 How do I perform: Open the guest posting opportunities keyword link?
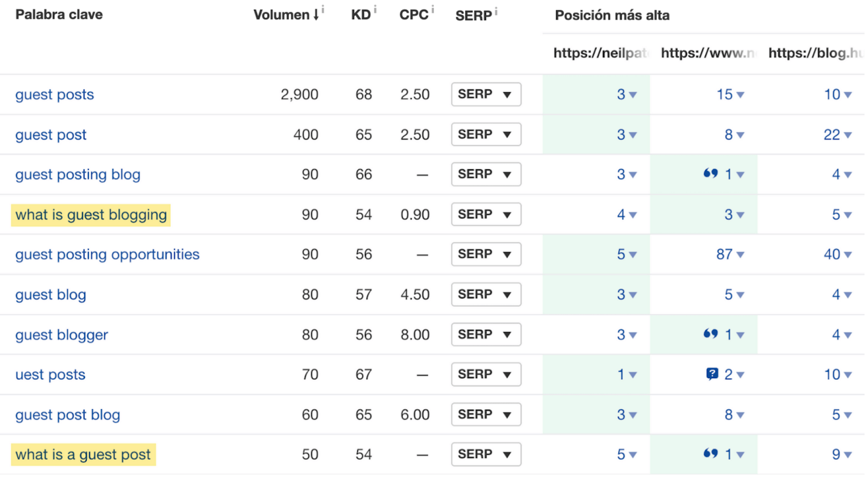pos(107,255)
